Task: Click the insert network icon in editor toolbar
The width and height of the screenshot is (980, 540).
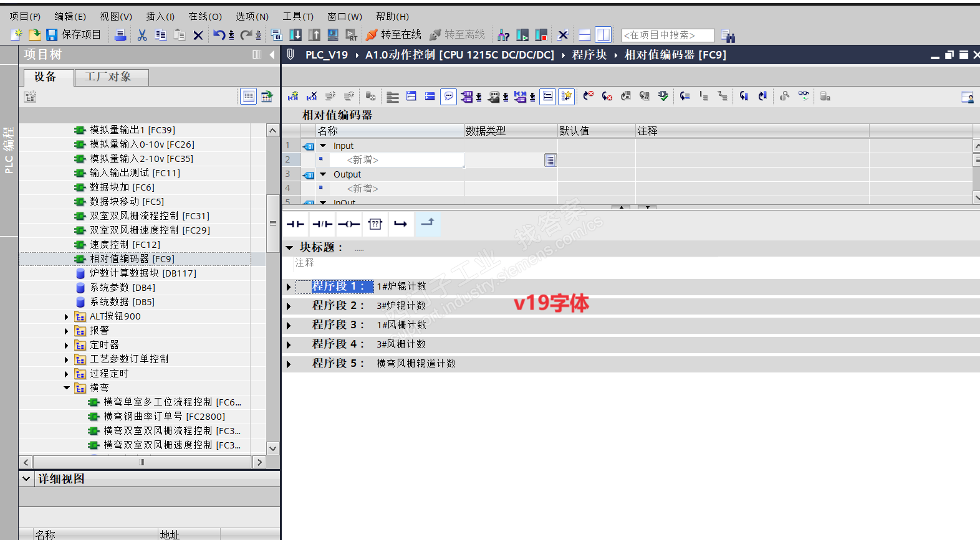Action: click(x=293, y=96)
